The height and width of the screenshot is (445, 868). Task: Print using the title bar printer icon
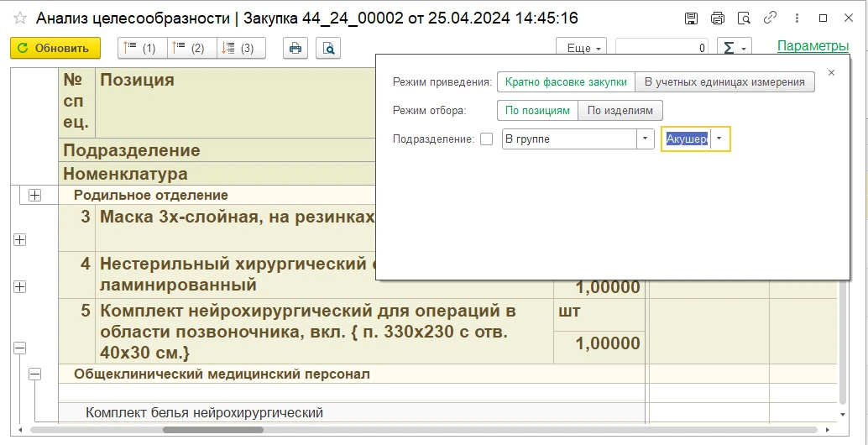(718, 18)
